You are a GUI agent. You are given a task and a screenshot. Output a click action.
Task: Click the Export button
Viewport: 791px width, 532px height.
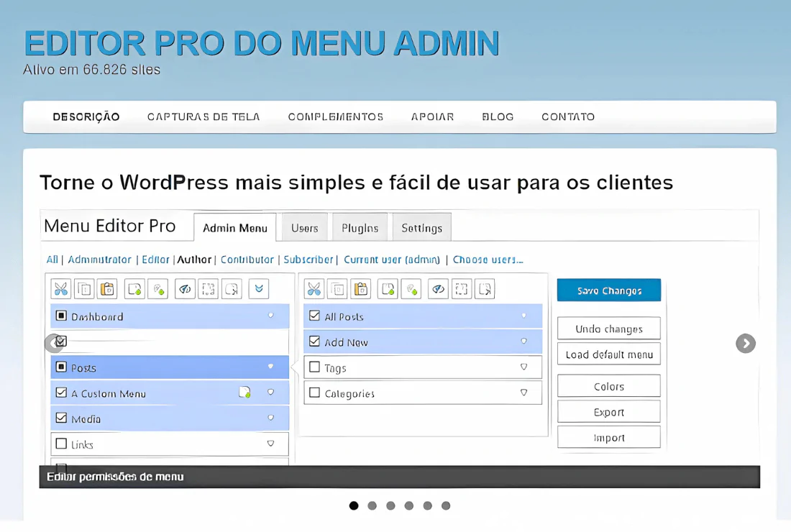point(609,412)
